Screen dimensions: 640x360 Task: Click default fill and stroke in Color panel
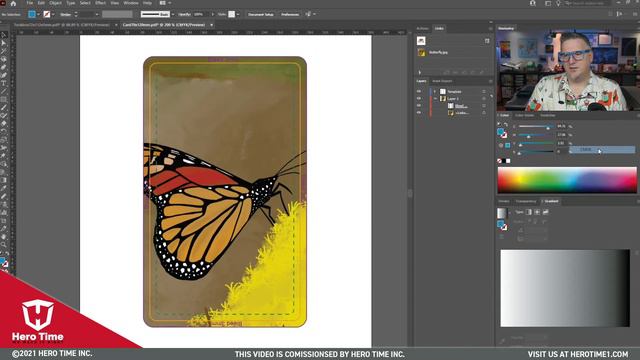tap(499, 125)
